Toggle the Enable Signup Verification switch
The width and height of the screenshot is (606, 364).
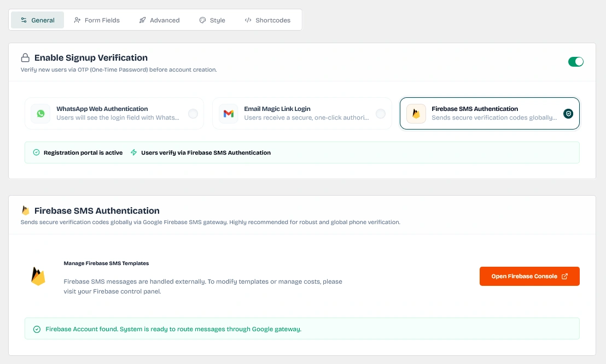(x=575, y=62)
